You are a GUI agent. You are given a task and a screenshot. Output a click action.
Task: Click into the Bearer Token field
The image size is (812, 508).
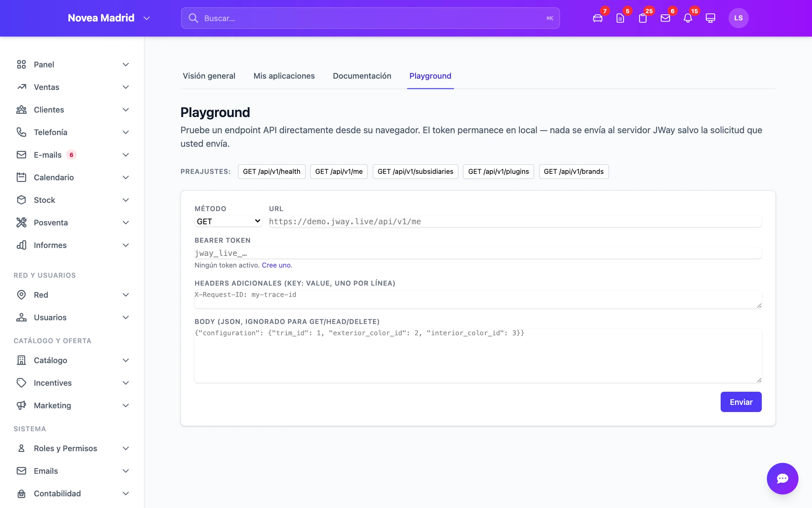478,253
